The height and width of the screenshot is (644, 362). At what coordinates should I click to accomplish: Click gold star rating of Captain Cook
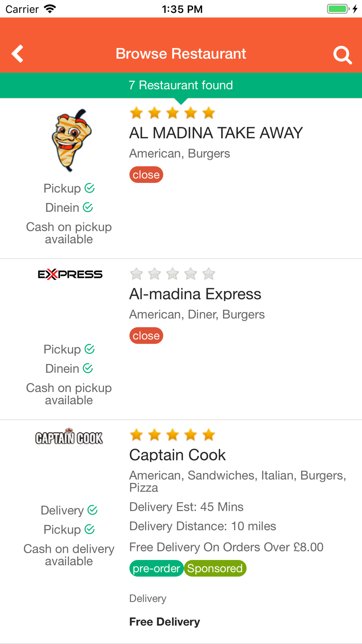pyautogui.click(x=172, y=435)
